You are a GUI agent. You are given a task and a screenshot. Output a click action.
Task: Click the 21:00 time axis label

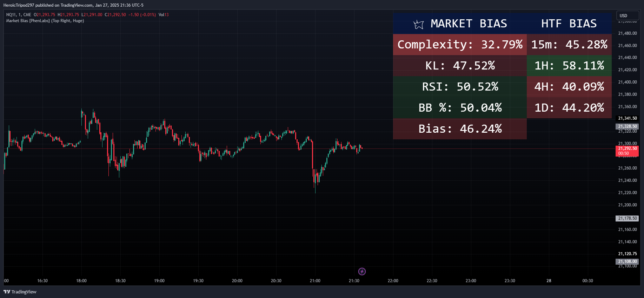(315, 281)
